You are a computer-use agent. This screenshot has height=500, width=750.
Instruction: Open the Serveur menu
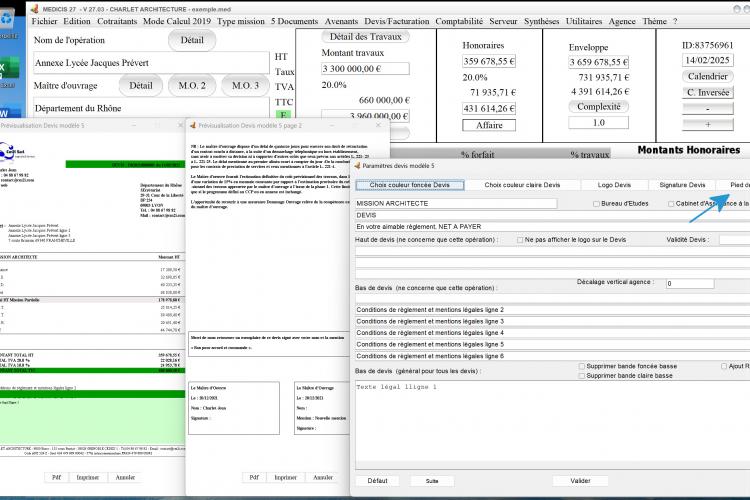[x=503, y=21]
